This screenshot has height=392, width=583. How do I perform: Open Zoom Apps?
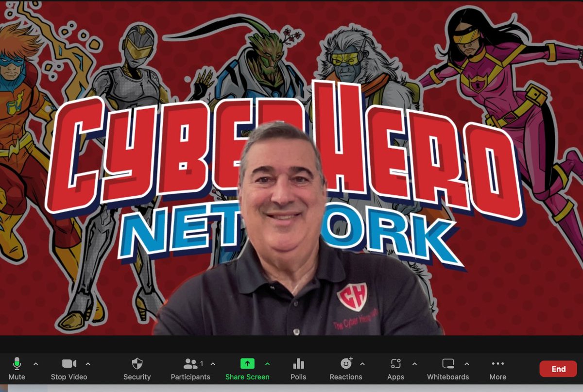[x=395, y=369]
